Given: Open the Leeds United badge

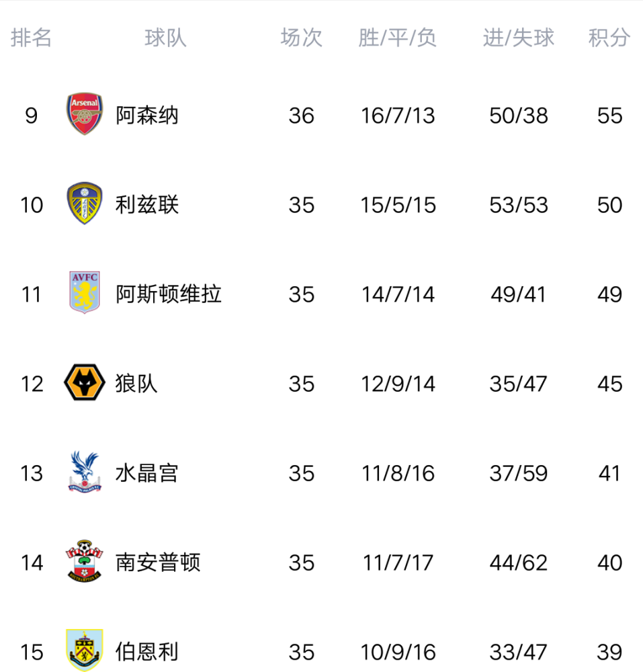Looking at the screenshot, I should tap(85, 203).
